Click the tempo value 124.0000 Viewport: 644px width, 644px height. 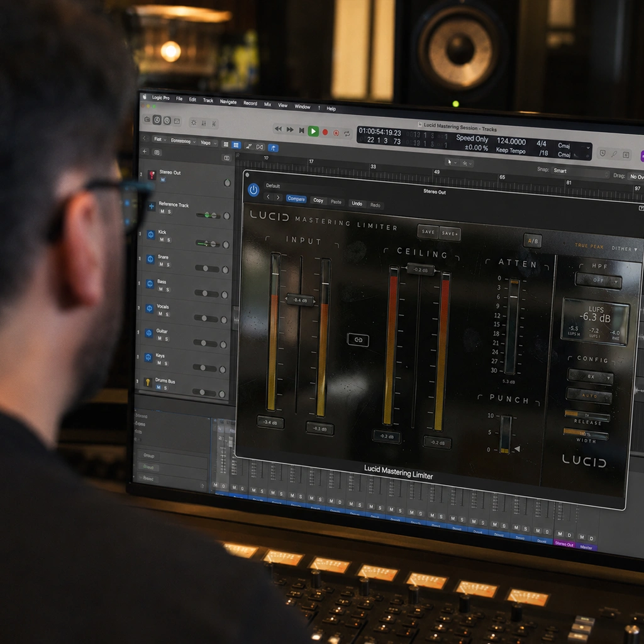tap(511, 142)
